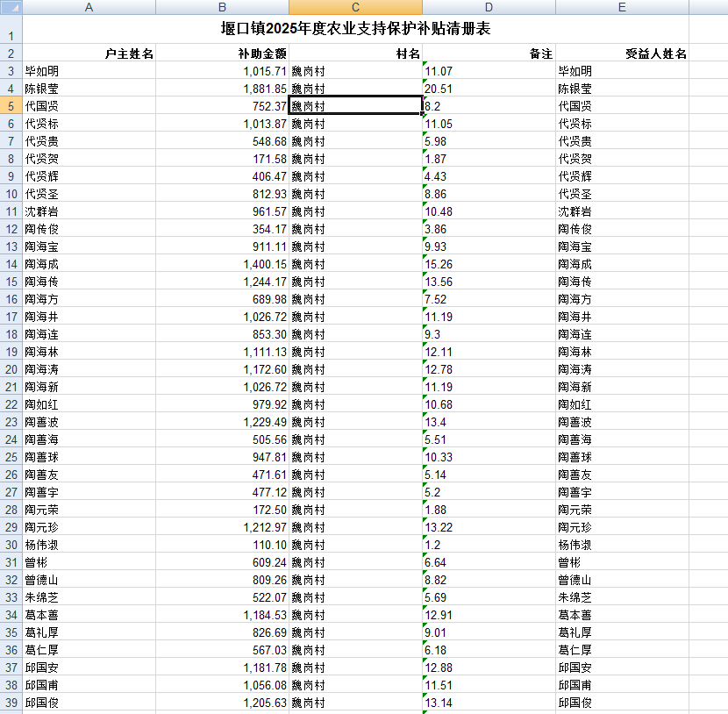728x714 pixels.
Task: Select the 备注 cell 20.51
Action: pos(489,89)
